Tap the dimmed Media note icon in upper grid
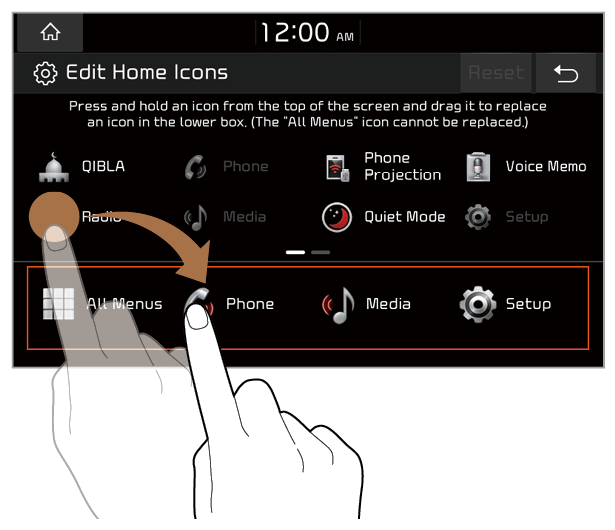The width and height of the screenshot is (615, 530). point(196,217)
